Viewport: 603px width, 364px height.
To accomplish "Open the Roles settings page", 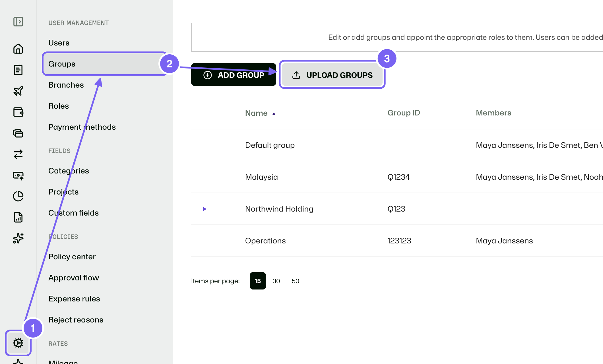I will 59,106.
